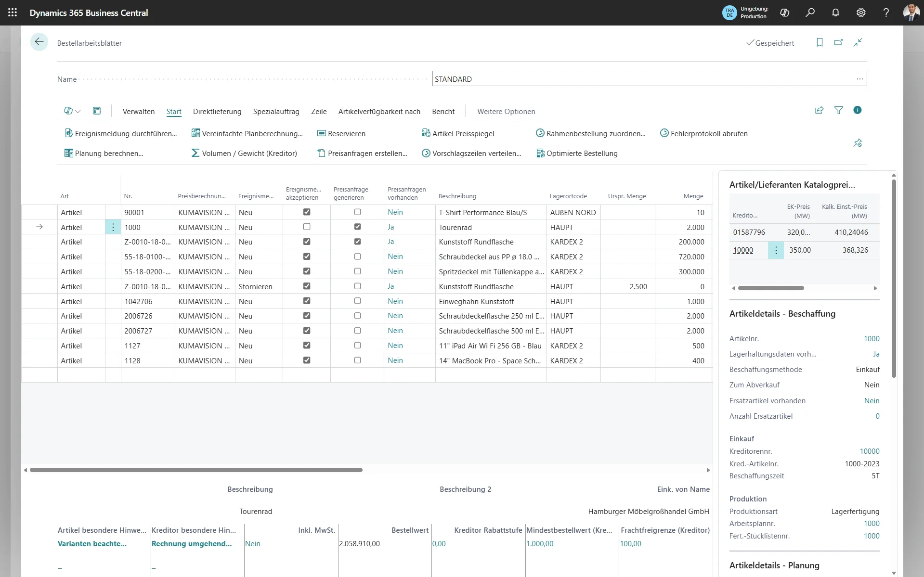Open Artikelnr. 1000 link in FactBox
The image size is (924, 577).
click(872, 339)
